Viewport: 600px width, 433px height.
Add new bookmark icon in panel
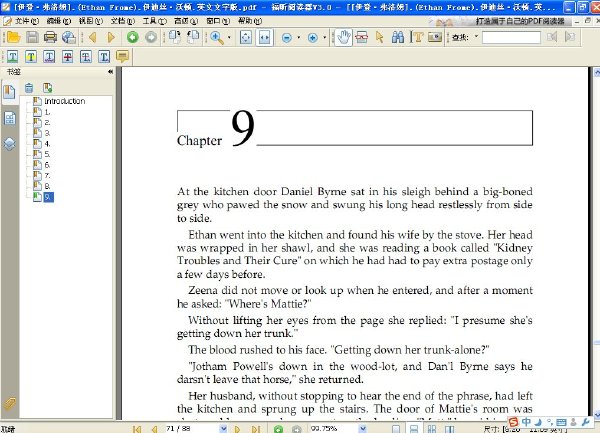pyautogui.click(x=47, y=88)
